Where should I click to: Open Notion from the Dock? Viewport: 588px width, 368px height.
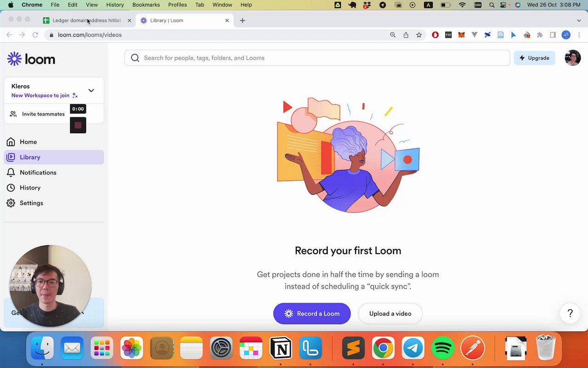281,348
